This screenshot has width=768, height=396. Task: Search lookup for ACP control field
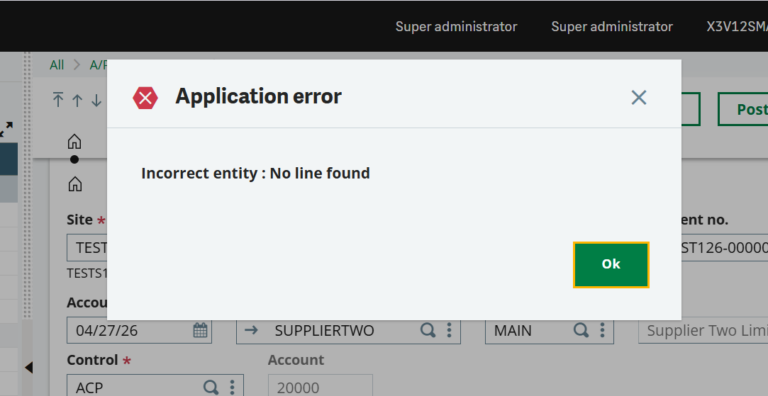point(211,387)
